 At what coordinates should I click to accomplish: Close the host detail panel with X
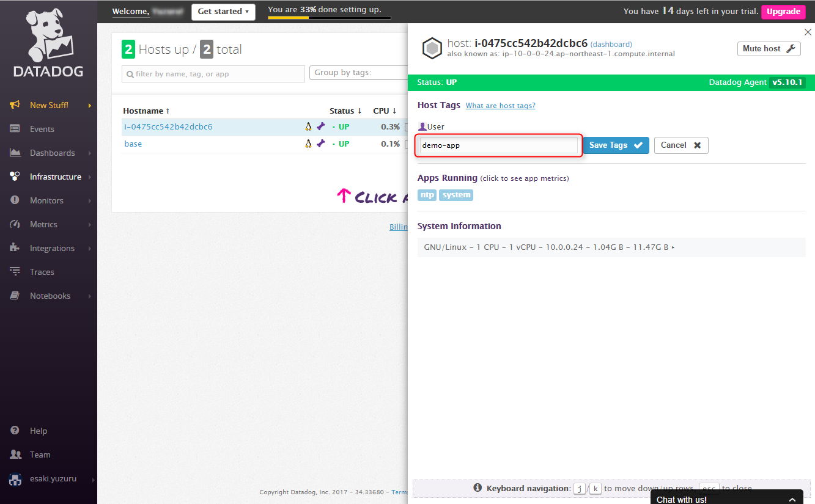(x=808, y=32)
